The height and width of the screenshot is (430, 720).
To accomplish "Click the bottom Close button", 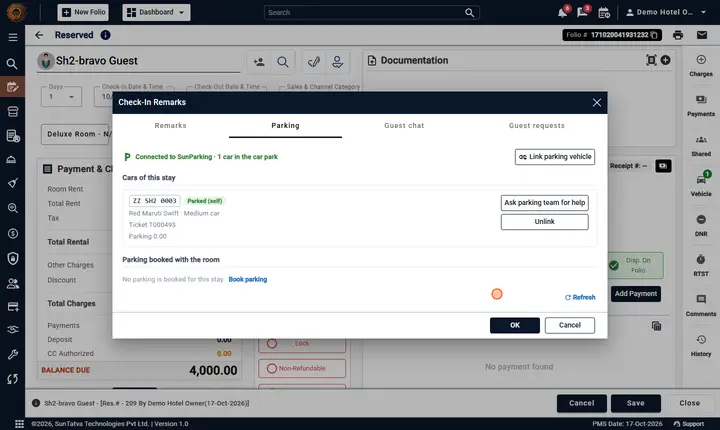I will [689, 403].
